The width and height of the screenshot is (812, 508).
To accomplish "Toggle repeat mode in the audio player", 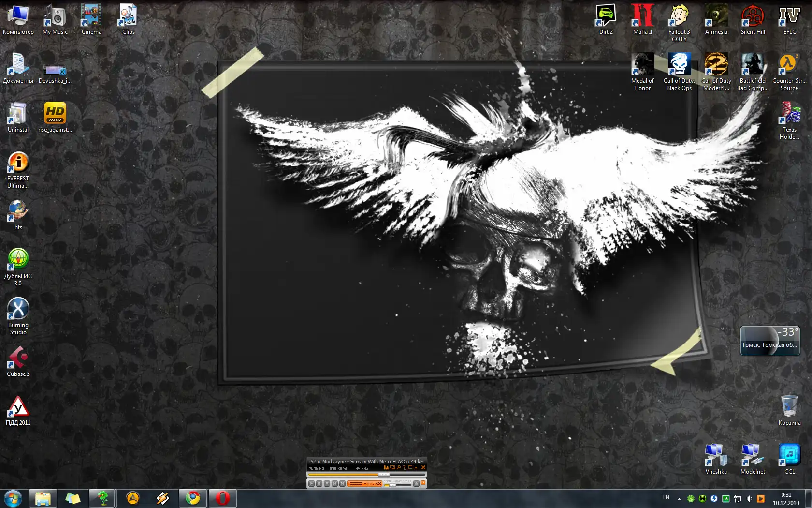I will 392,468.
